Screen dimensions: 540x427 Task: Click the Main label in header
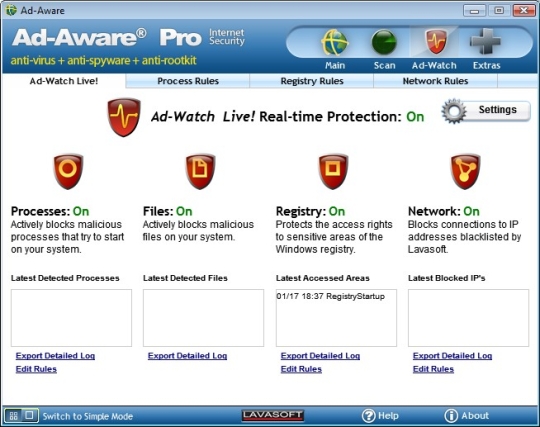click(x=335, y=65)
